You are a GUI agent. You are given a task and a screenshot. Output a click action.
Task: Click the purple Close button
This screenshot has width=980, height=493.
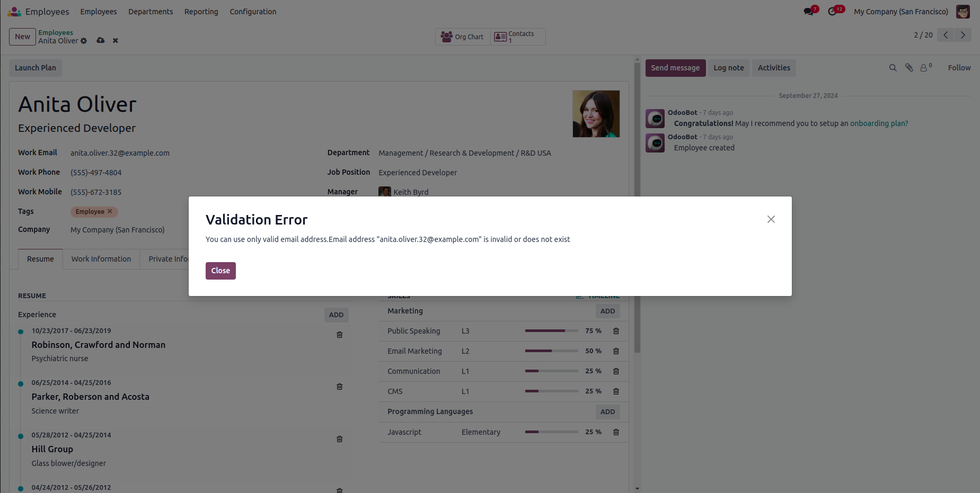[x=220, y=271]
